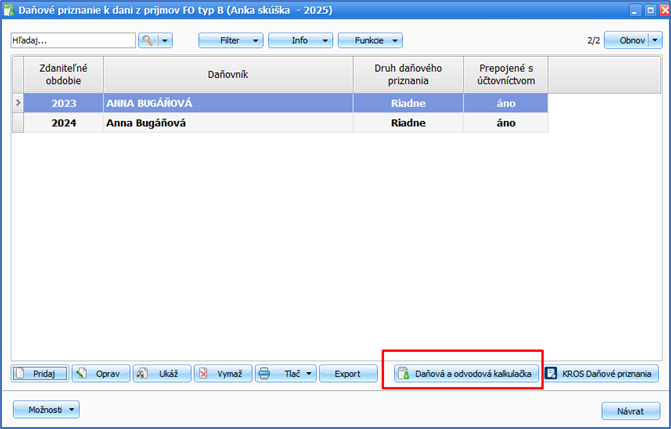Minimize the Daňové priznanie window
The height and width of the screenshot is (429, 671).
pyautogui.click(x=635, y=10)
